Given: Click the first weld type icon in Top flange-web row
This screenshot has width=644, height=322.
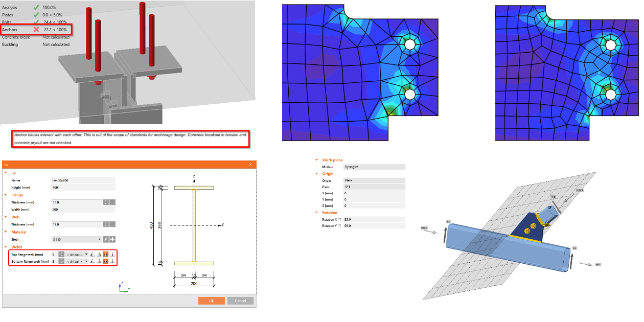Looking at the screenshot, I should pos(93,254).
